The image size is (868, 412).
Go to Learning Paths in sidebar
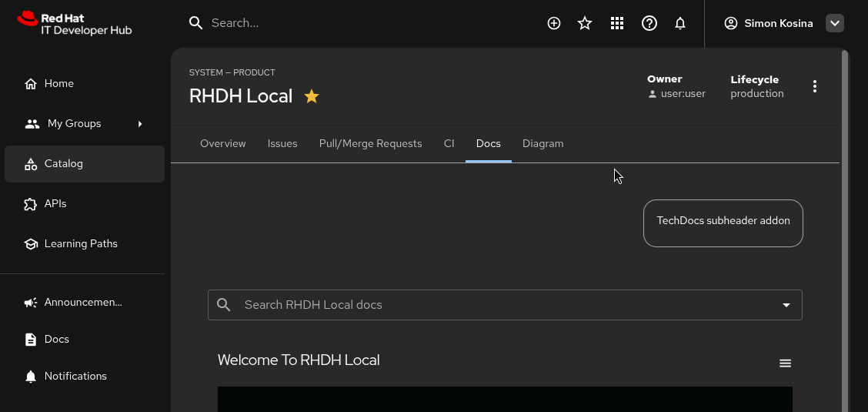[81, 243]
